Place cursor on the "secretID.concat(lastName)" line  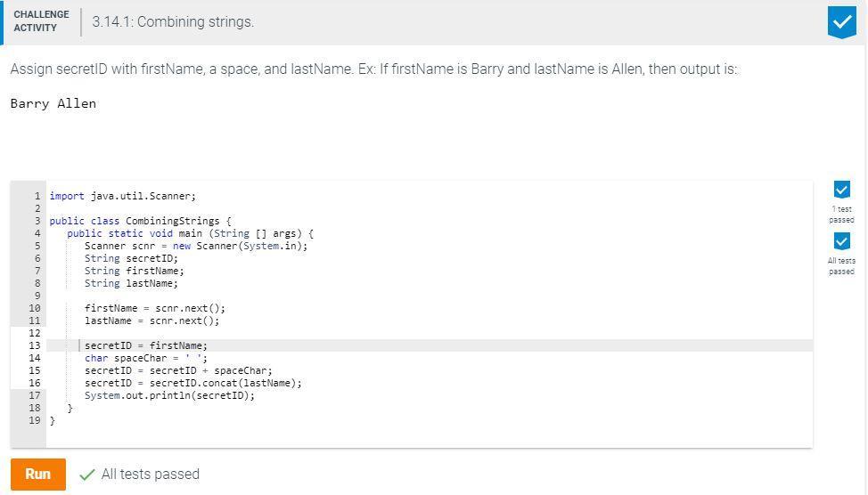click(193, 383)
